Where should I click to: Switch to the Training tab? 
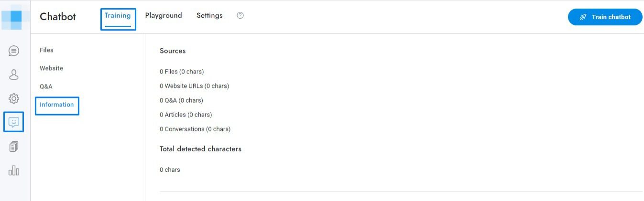pos(118,15)
